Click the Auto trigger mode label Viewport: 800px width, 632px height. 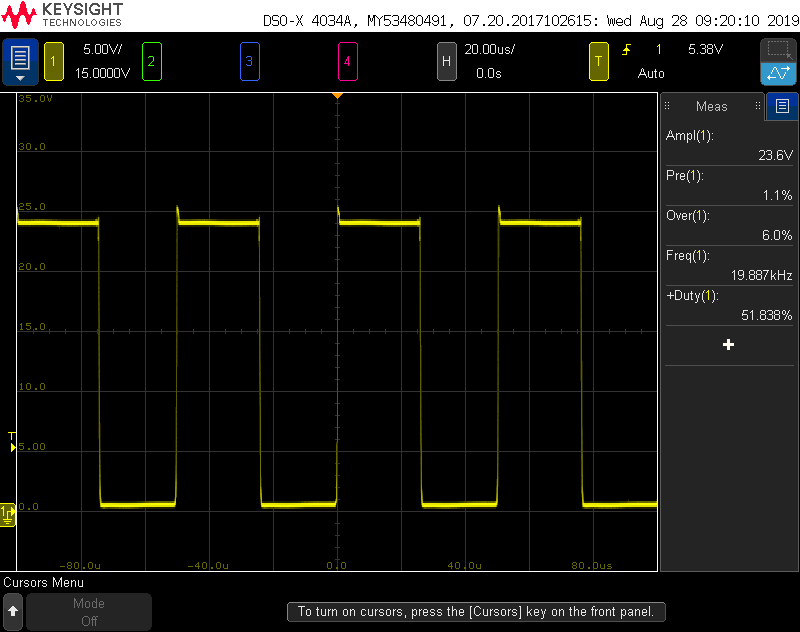click(651, 73)
